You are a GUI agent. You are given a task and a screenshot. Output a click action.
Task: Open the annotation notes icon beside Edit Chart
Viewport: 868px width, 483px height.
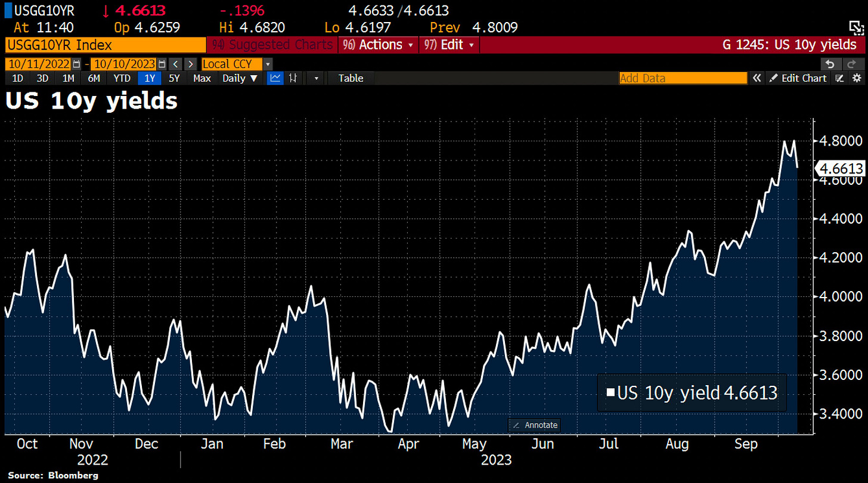(839, 78)
